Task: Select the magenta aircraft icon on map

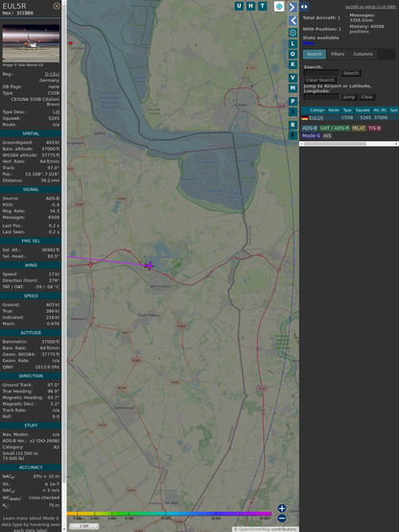Action: click(x=150, y=266)
